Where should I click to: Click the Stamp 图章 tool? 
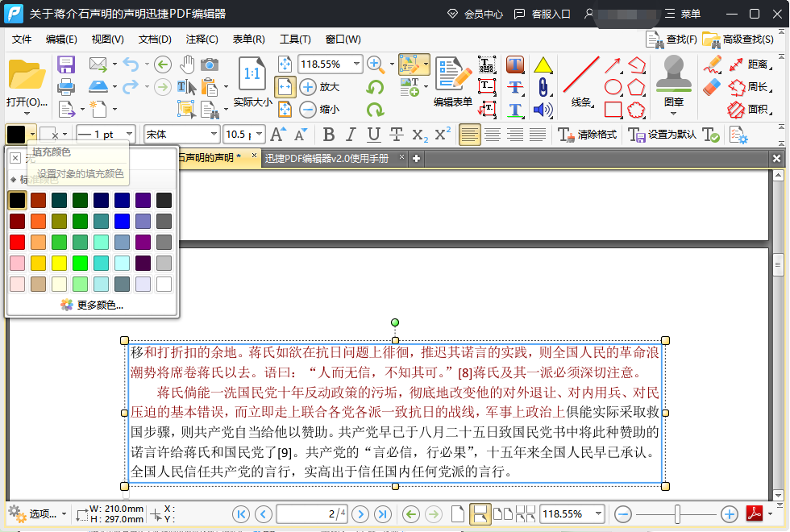click(674, 81)
